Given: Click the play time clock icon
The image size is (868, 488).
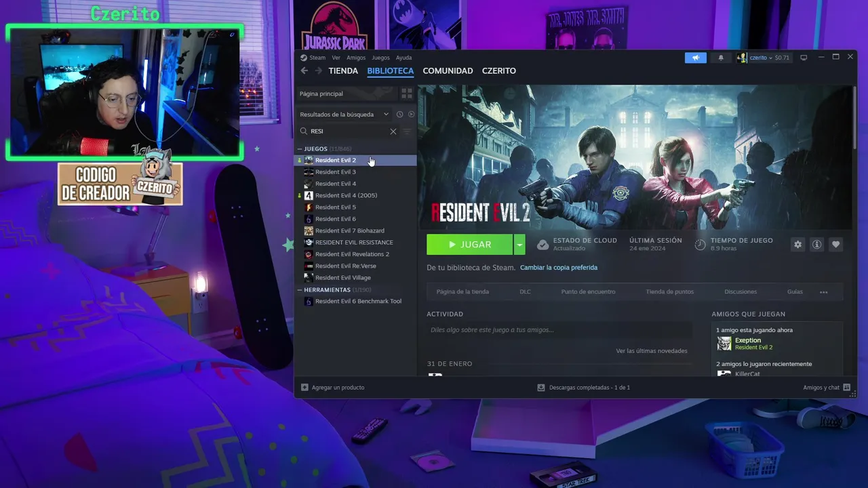Looking at the screenshot, I should point(701,245).
